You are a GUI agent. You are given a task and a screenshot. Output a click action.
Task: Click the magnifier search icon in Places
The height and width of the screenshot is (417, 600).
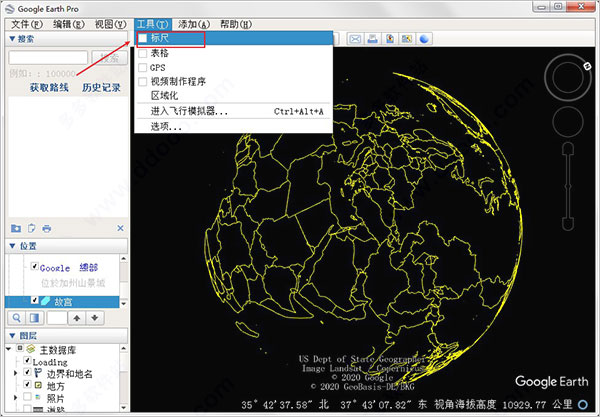coord(16,318)
